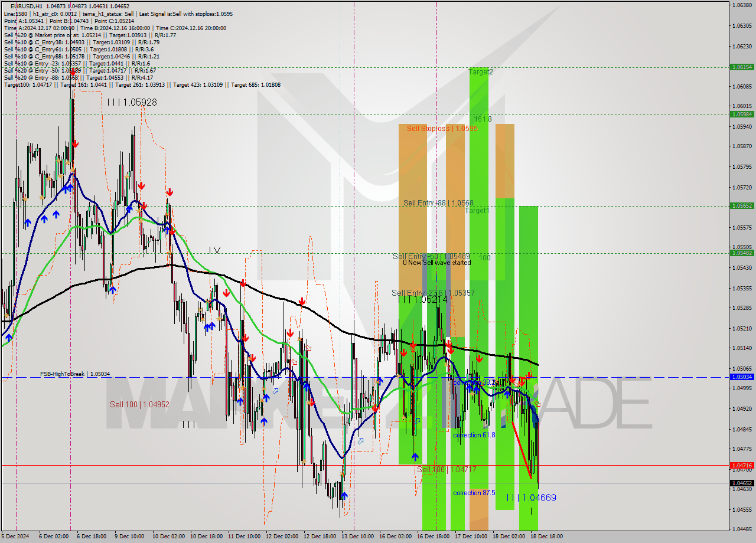Click the 'I V' wave label
The image size is (756, 543).
coord(214,250)
